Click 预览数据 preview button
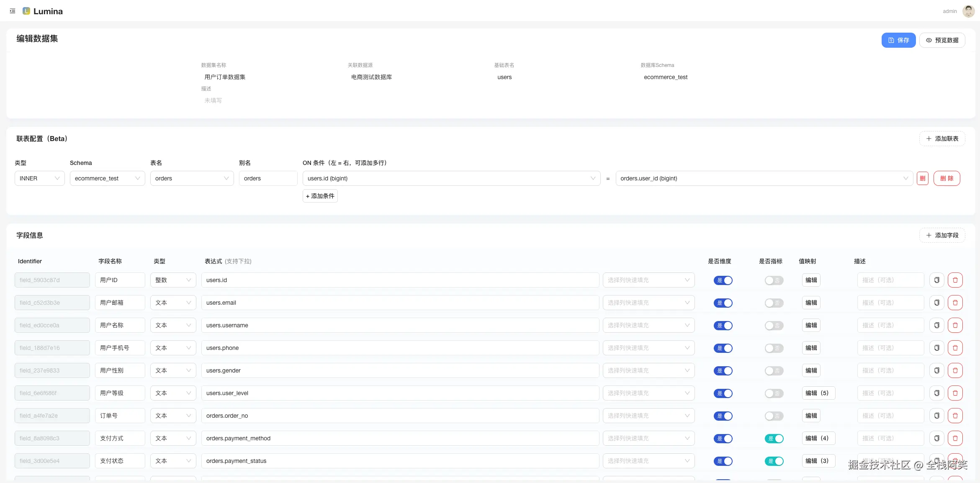The image size is (980, 483). point(942,40)
